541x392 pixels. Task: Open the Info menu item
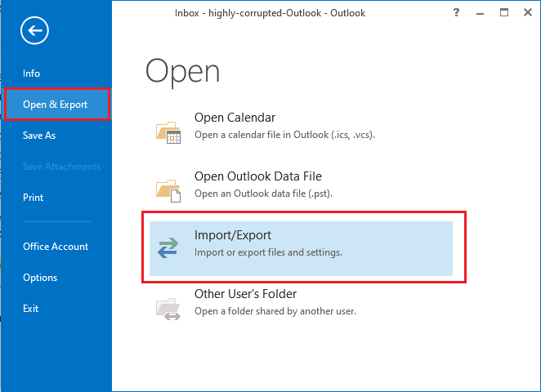pos(31,73)
